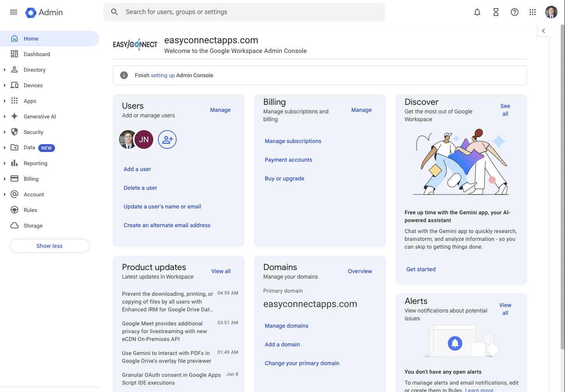Expand the Security section arrow
Viewport: 565px width, 392px height.
pyautogui.click(x=5, y=132)
